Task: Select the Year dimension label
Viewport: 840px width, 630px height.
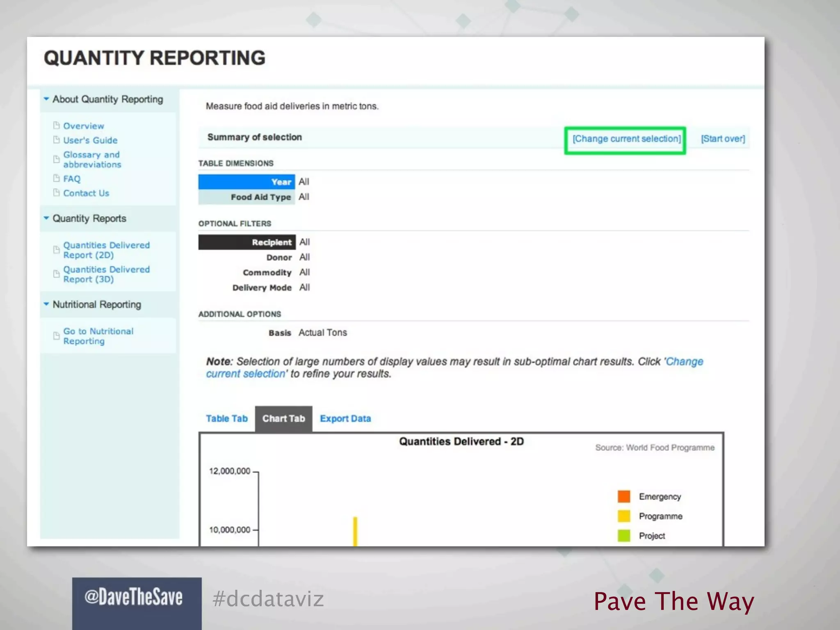Action: coord(247,182)
